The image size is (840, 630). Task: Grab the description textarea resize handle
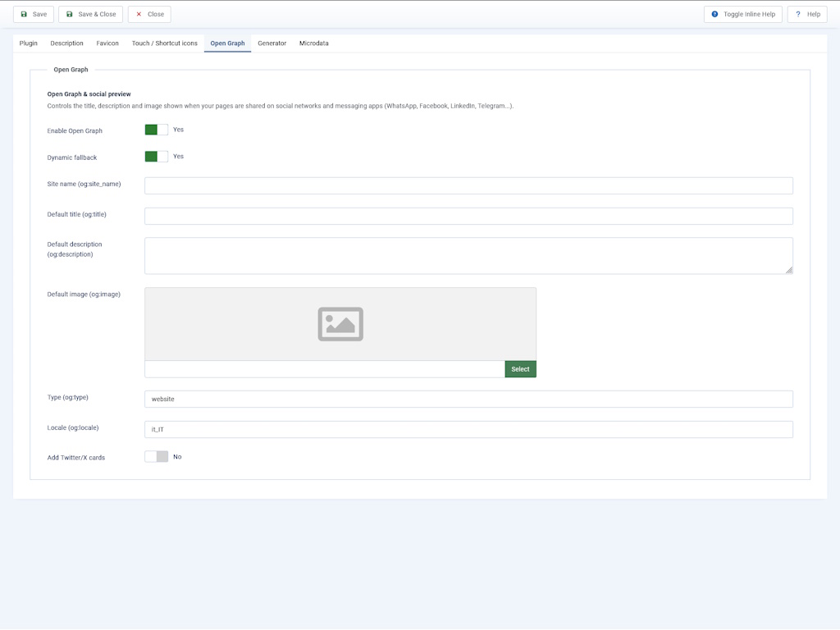tap(789, 271)
